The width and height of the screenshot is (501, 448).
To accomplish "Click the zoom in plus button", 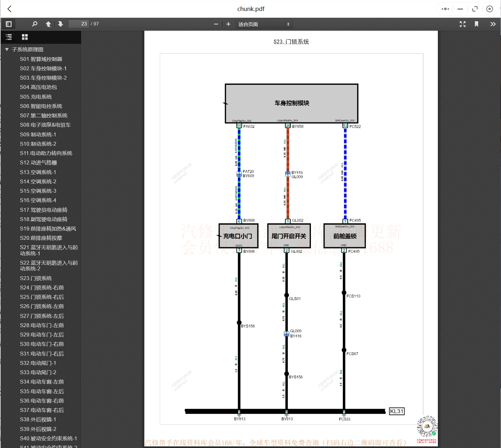I will pyautogui.click(x=228, y=24).
